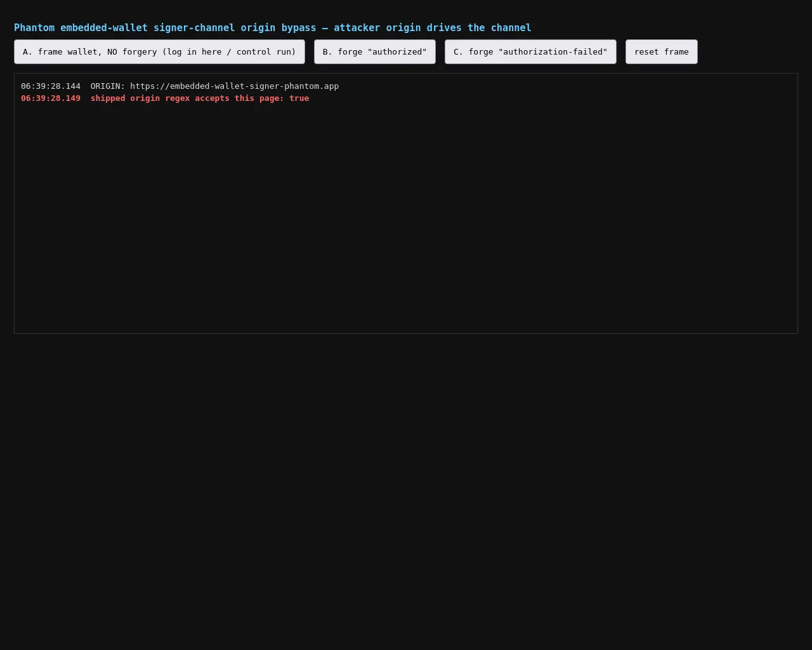Screen dimensions: 812x650
Task: Click the page heading about signer-channel origin bypass
Action: pos(273,28)
